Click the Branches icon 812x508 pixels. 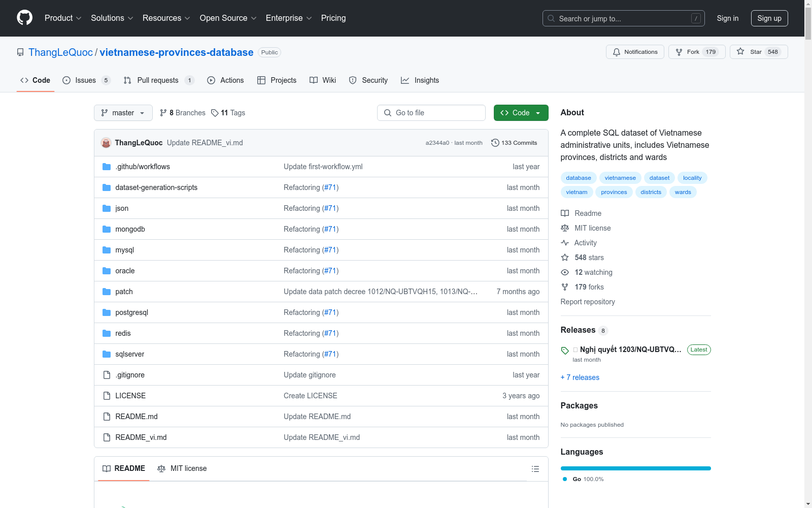click(163, 113)
